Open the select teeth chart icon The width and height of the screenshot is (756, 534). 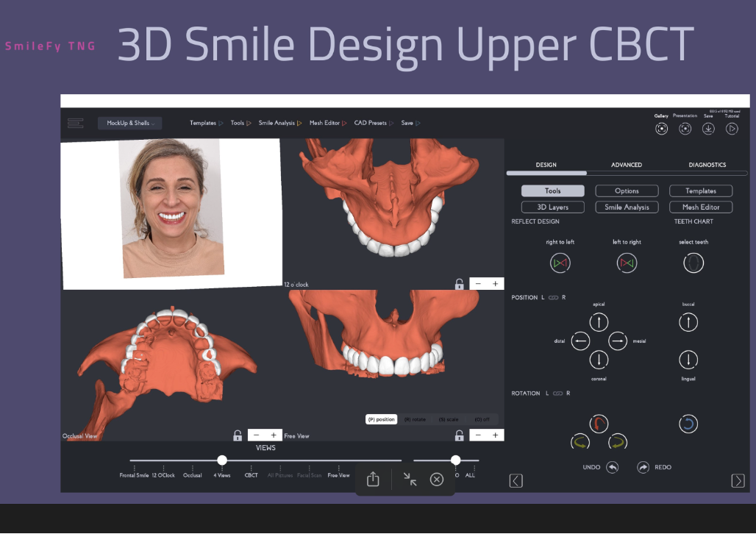[693, 263]
